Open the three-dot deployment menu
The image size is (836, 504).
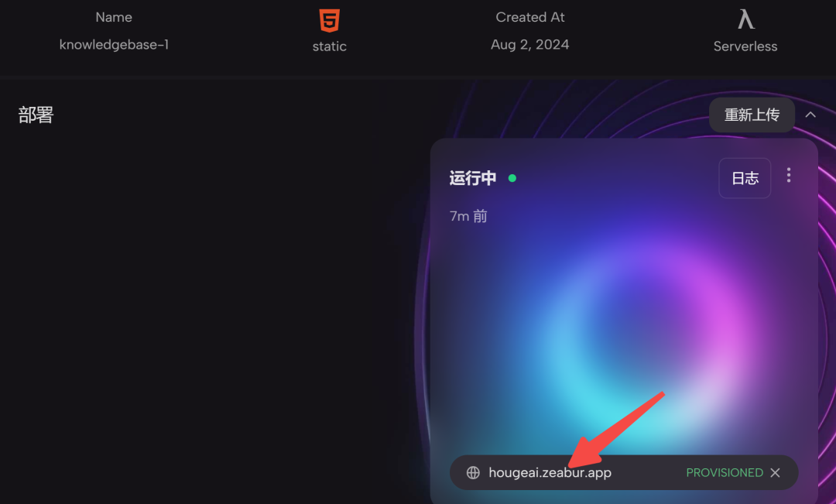tap(789, 176)
